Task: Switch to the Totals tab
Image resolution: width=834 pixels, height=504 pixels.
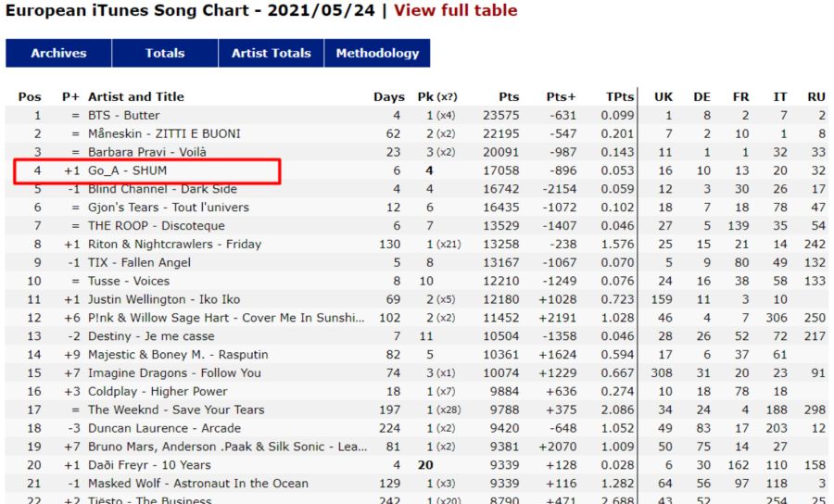Action: [x=165, y=53]
